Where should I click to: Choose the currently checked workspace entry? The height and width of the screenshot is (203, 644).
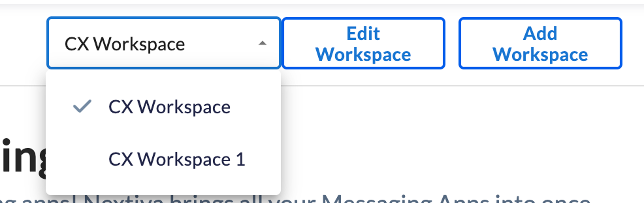pos(170,107)
